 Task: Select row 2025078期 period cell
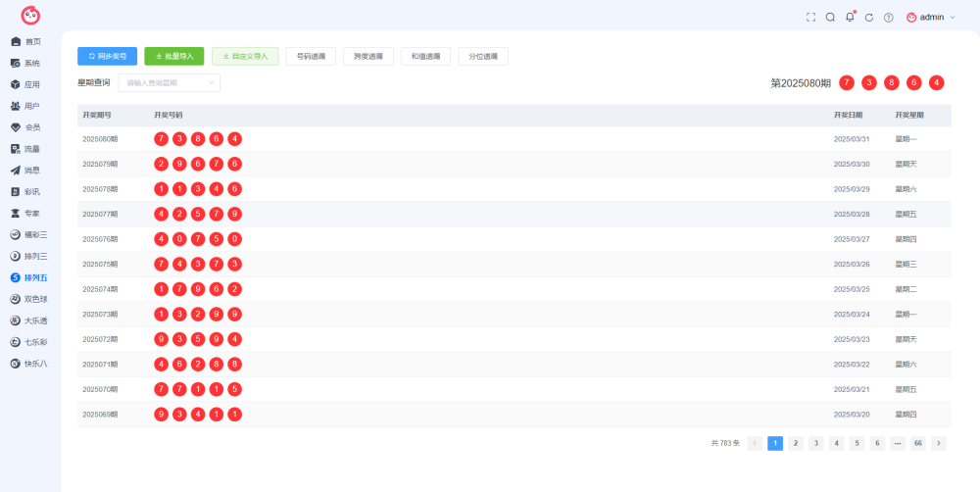tap(100, 189)
